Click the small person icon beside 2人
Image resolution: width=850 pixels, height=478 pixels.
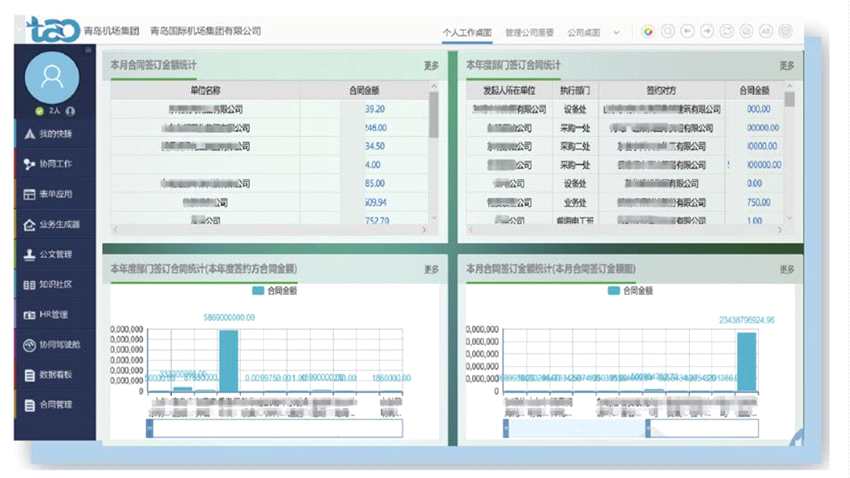pos(70,111)
